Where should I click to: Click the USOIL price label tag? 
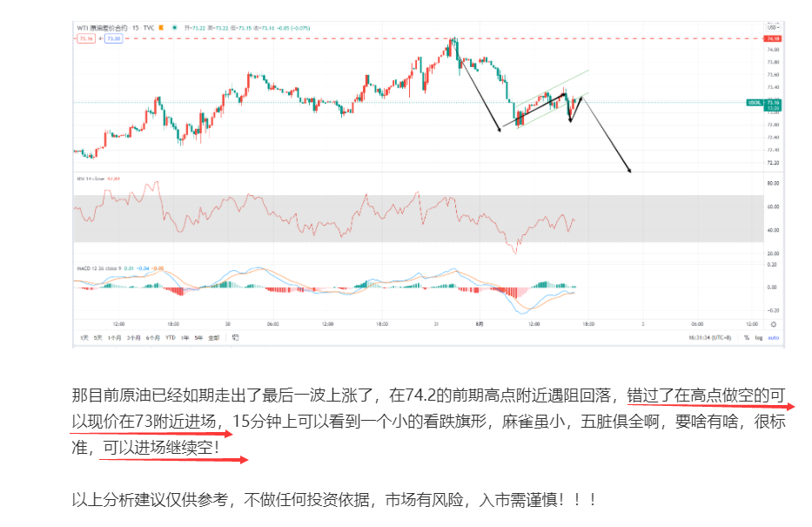(755, 103)
